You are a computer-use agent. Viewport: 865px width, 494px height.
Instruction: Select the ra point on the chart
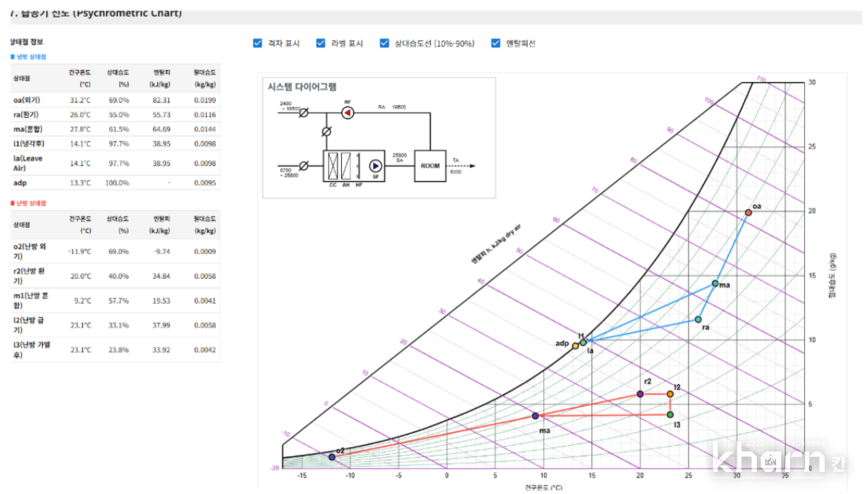pyautogui.click(x=698, y=320)
